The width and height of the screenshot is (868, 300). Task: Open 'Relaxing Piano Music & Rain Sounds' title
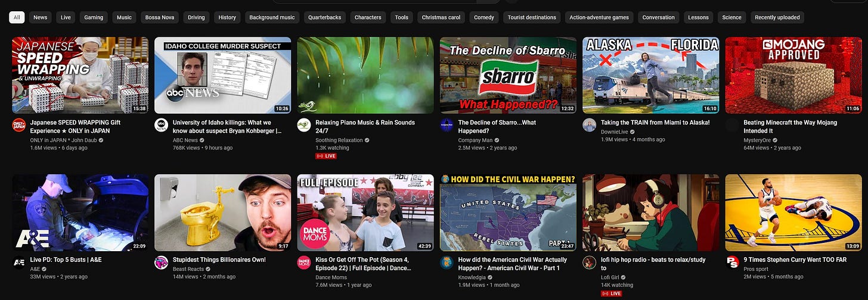(x=365, y=127)
